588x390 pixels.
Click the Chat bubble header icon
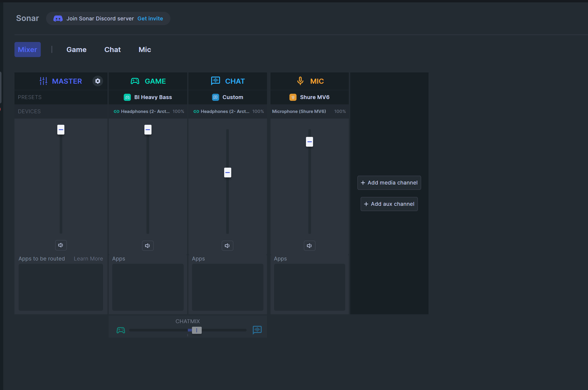[216, 81]
